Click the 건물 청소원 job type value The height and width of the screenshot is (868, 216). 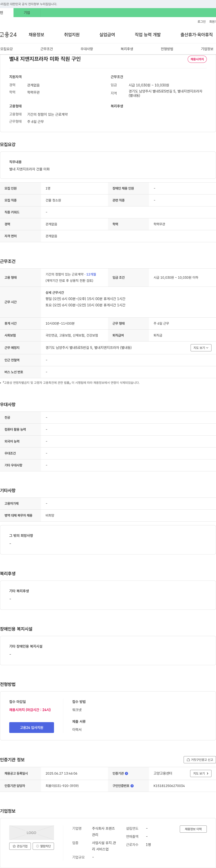(53, 200)
